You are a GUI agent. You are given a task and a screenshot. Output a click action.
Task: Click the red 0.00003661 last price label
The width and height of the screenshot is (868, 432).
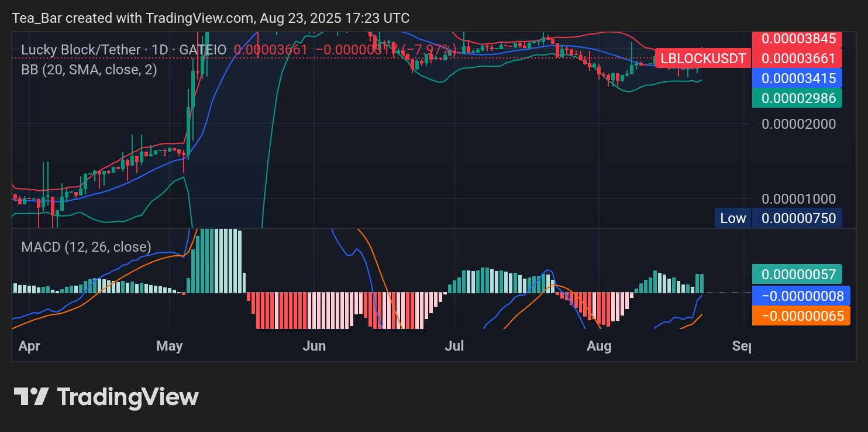(x=798, y=58)
